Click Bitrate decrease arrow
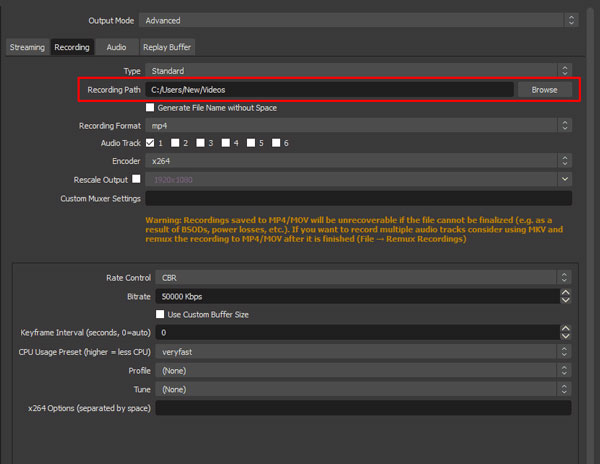 pos(565,300)
